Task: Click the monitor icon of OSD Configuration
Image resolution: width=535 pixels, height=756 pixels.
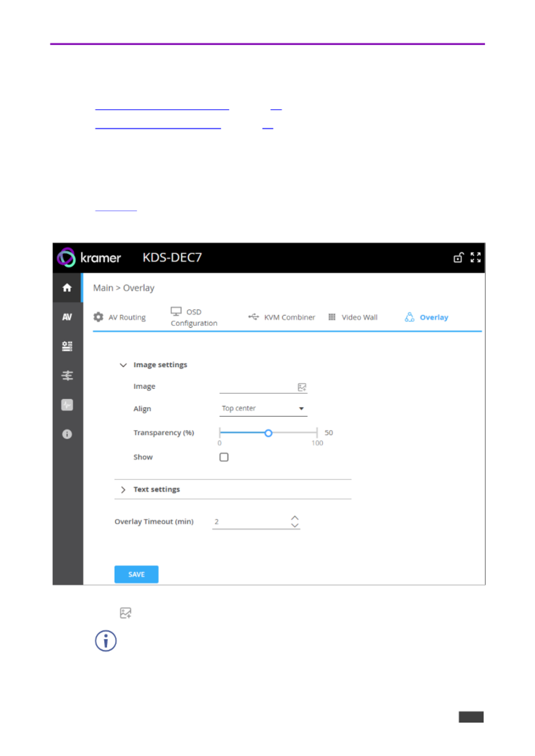Action: (176, 311)
